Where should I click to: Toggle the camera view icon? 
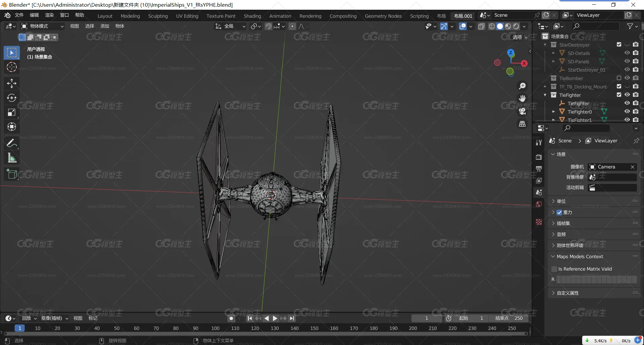[x=522, y=111]
